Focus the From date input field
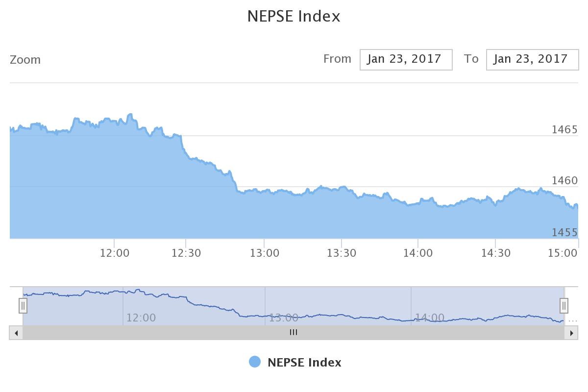The width and height of the screenshot is (588, 392). 406,59
